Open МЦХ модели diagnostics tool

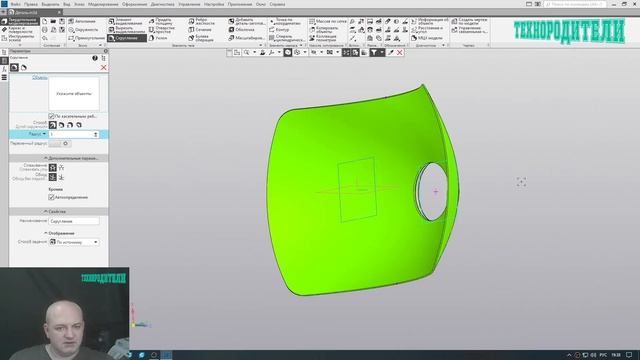[427, 38]
